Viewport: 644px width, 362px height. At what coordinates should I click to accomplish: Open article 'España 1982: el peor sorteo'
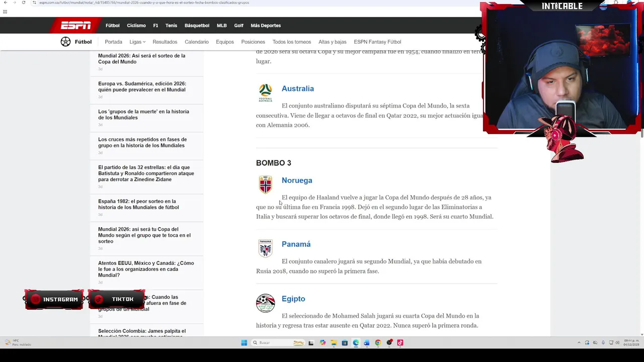click(138, 204)
